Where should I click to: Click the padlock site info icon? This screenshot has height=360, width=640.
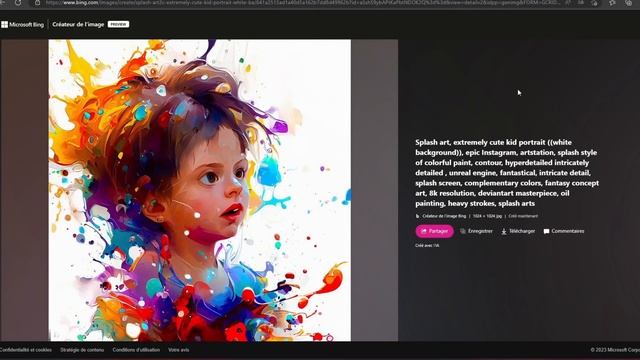37,2
